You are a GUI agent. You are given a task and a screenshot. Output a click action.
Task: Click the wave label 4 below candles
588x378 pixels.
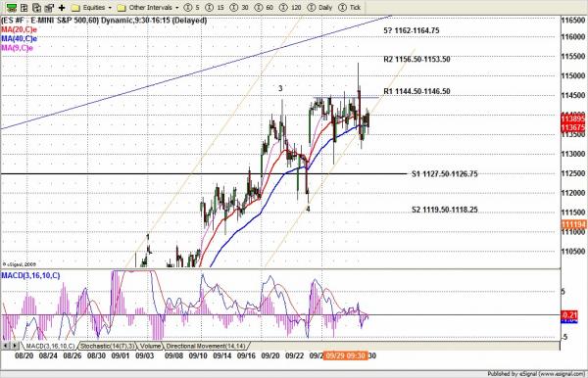[x=308, y=209]
